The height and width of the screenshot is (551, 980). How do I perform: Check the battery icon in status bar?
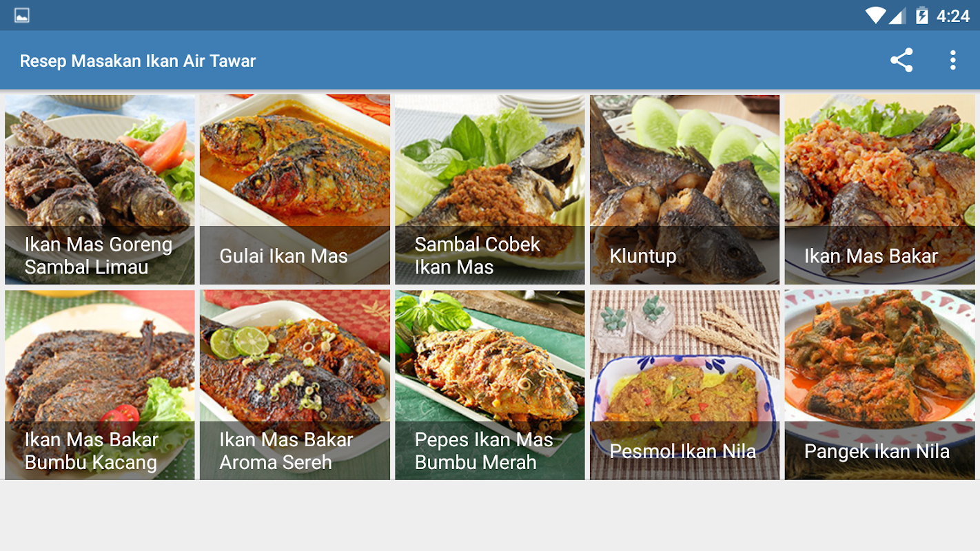(921, 15)
